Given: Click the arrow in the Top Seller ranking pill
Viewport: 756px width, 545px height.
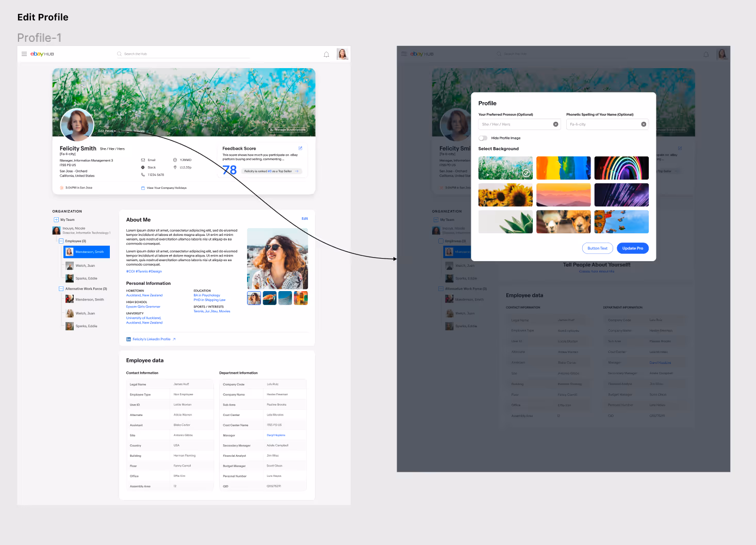Looking at the screenshot, I should (x=297, y=171).
